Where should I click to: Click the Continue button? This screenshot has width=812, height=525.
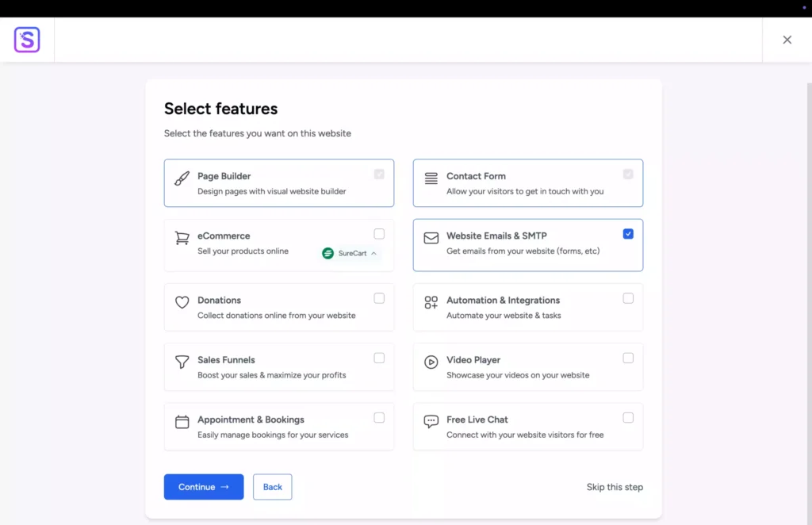204,487
